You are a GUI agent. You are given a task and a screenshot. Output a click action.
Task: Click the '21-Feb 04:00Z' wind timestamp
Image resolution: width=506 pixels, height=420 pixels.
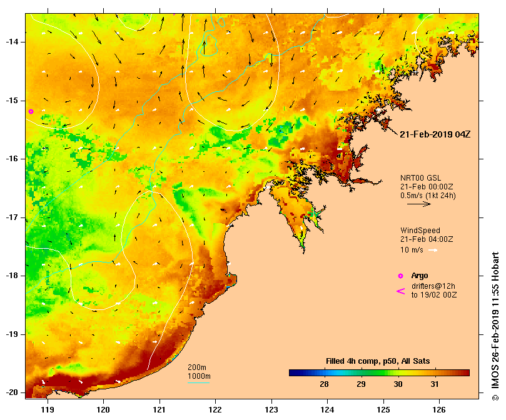[x=427, y=239]
